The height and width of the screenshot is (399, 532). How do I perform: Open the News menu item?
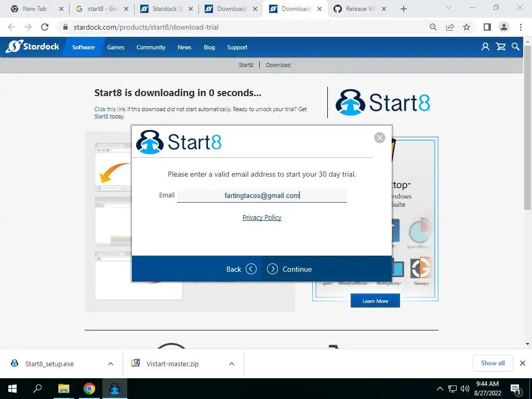coord(184,47)
